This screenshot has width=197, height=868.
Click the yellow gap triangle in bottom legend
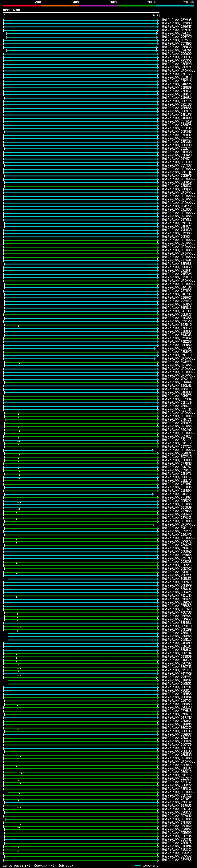pyautogui.click(x=25, y=866)
